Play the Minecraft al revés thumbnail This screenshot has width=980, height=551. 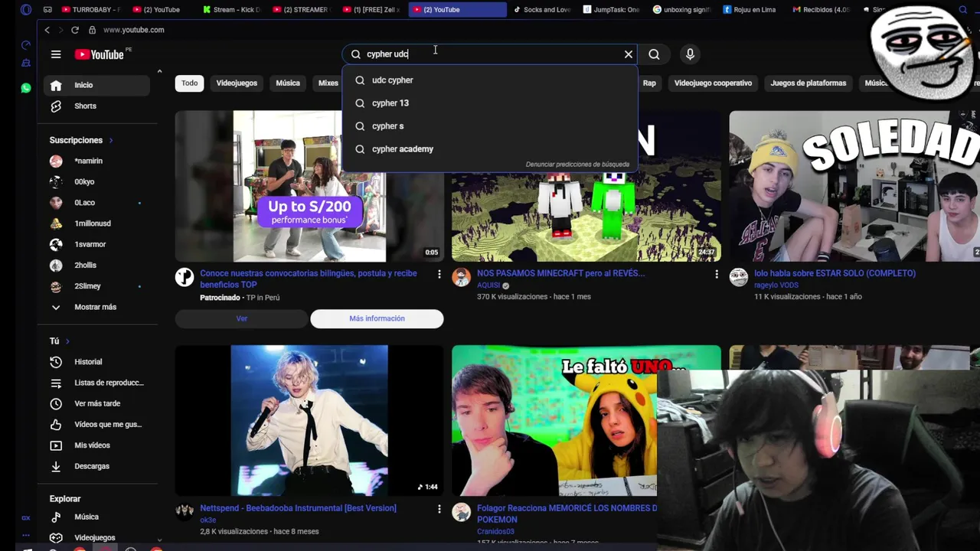(586, 186)
